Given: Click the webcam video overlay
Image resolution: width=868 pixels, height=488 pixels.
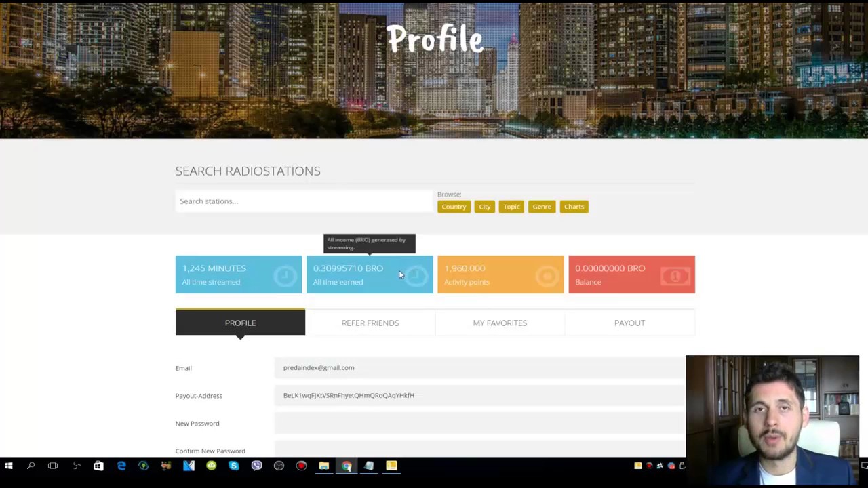Looking at the screenshot, I should [772, 420].
